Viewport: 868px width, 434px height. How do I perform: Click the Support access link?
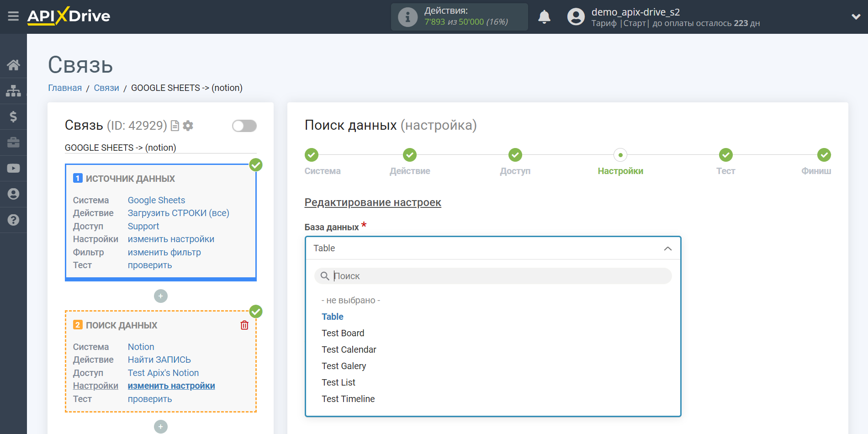[x=143, y=226]
